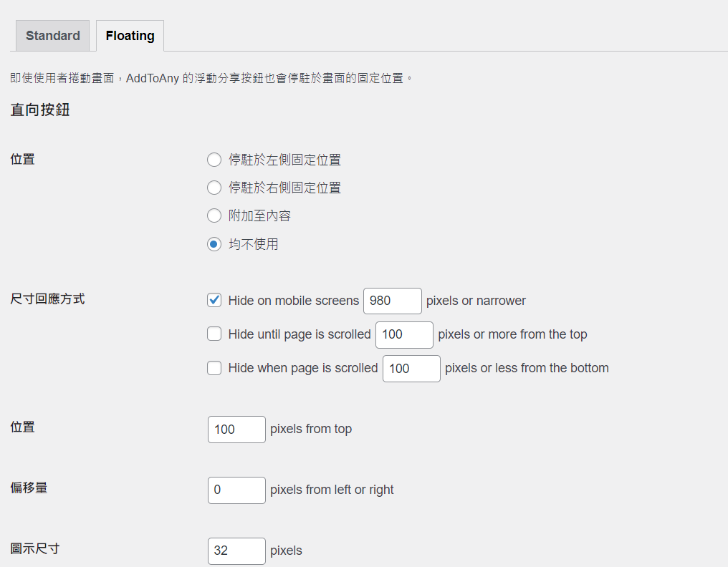Click the pixels or less from the bottom field
Screen dimensions: 728x567
pos(411,369)
